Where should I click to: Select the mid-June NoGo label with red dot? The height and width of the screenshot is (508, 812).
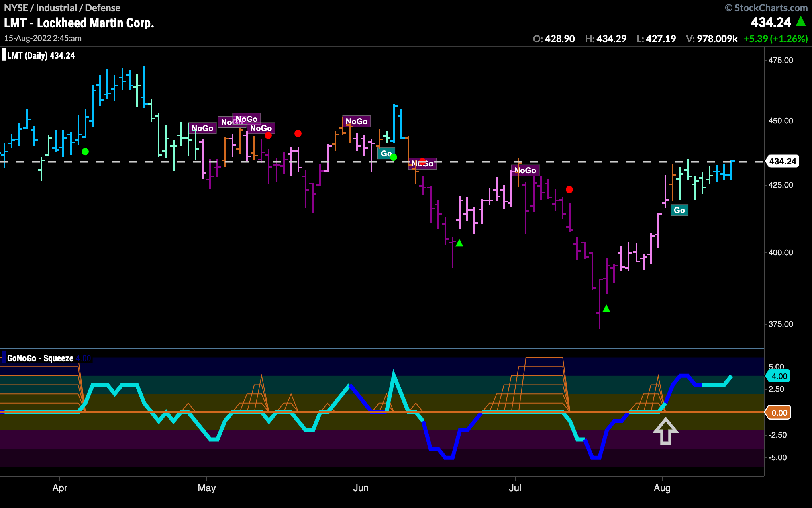[x=422, y=164]
